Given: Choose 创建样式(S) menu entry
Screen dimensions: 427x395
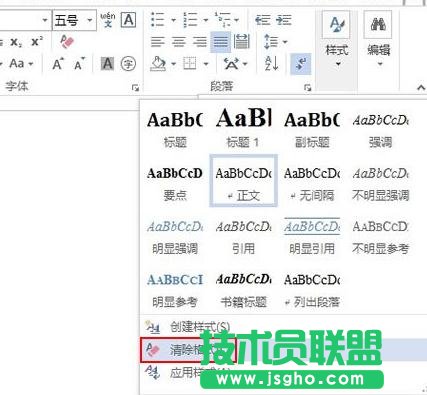Looking at the screenshot, I should (x=283, y=327).
